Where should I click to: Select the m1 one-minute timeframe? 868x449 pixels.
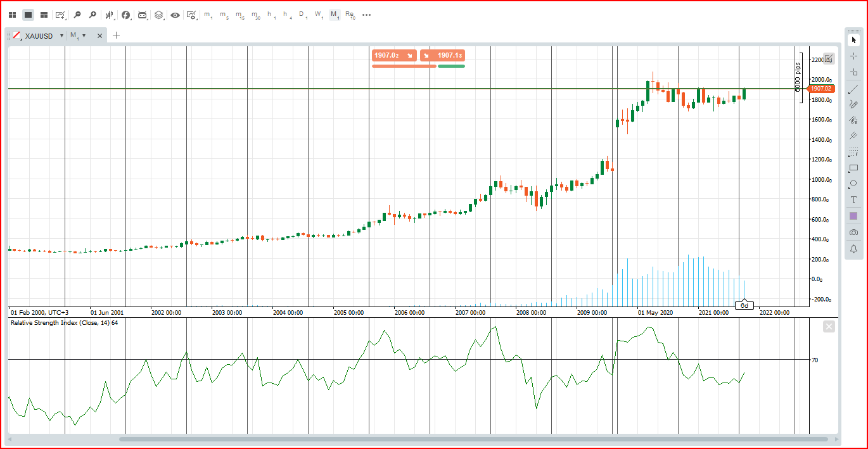[208, 15]
